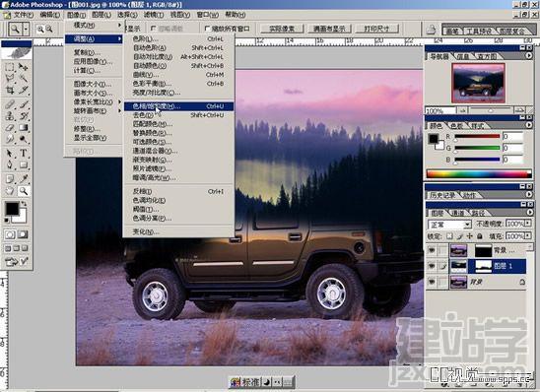Click the red R color slider

pyautogui.click(x=477, y=136)
